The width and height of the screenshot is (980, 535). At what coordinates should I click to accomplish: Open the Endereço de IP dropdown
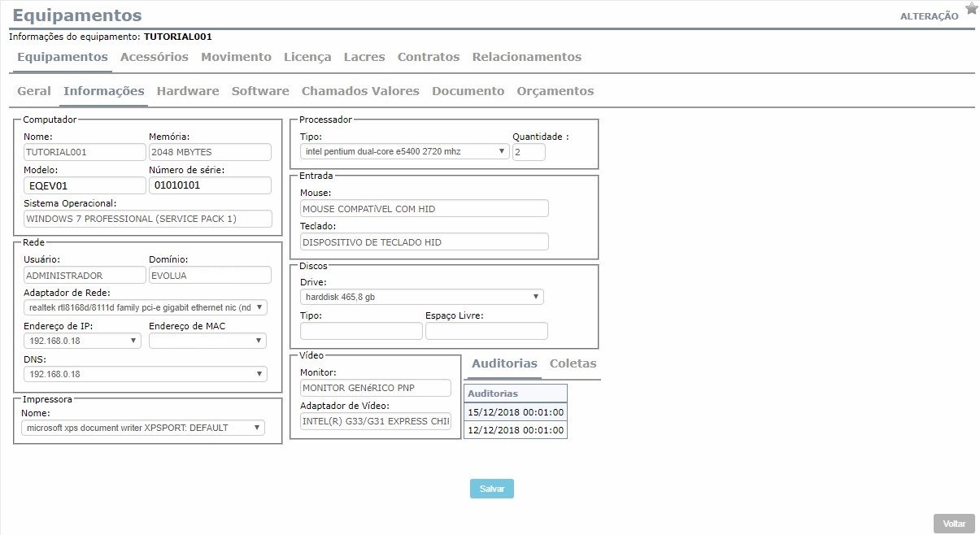tap(83, 341)
